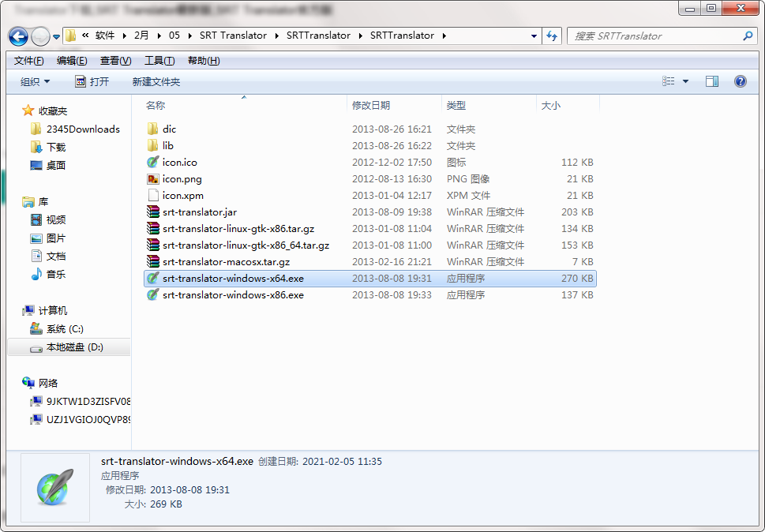This screenshot has height=532, width=765.
Task: Select the srt-translator-linux-gtk-x86_64.tar.gz archive icon
Action: click(x=152, y=245)
